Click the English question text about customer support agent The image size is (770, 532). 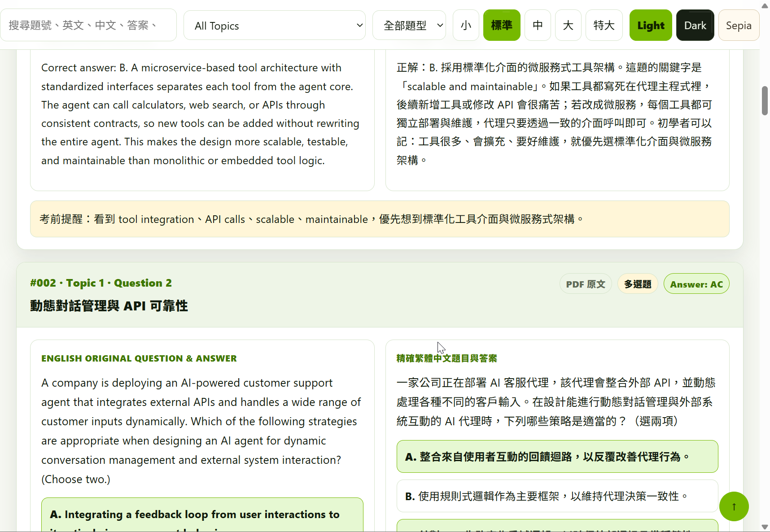[201, 431]
